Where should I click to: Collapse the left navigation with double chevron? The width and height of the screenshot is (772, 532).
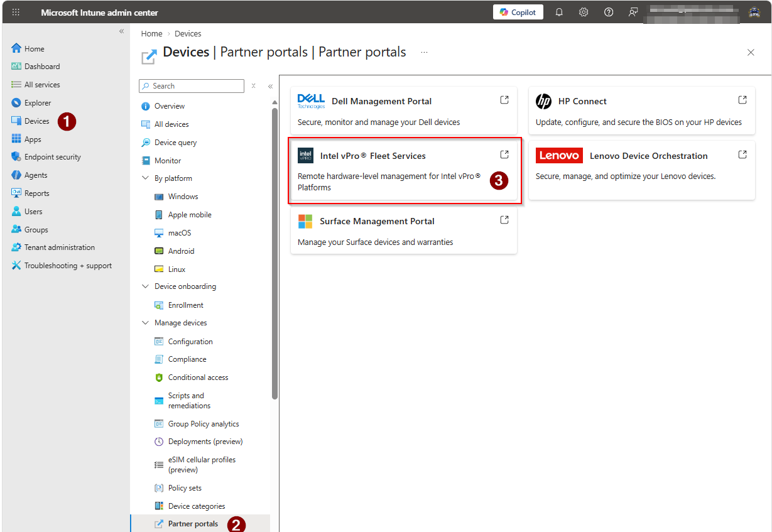122,31
